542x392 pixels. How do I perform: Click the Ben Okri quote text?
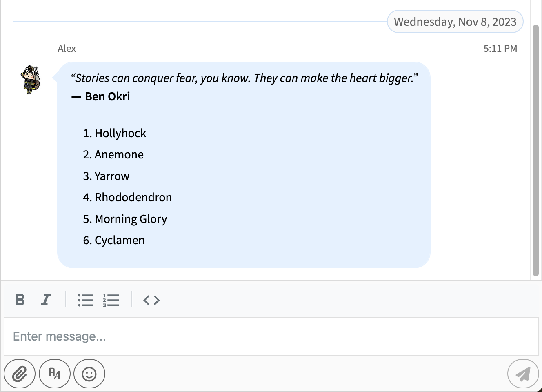(244, 78)
